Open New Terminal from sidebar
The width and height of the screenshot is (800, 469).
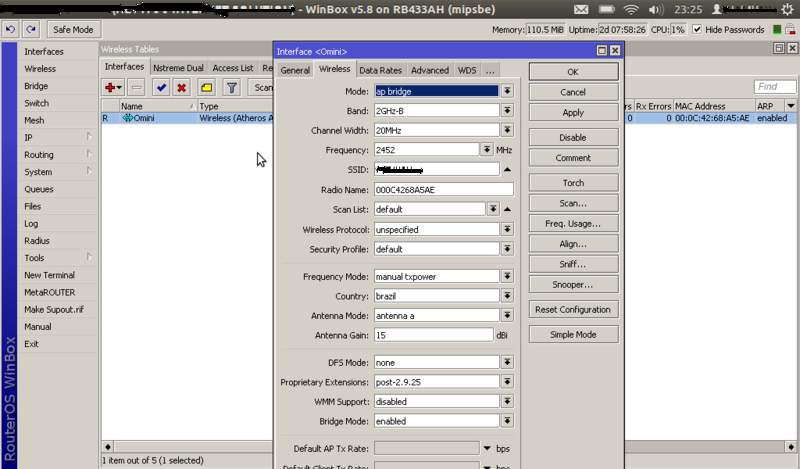[49, 275]
